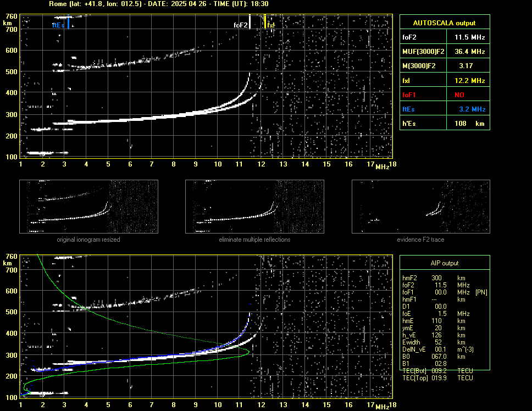Select the blue ftEs value 3.2 MHz

pyautogui.click(x=472, y=109)
